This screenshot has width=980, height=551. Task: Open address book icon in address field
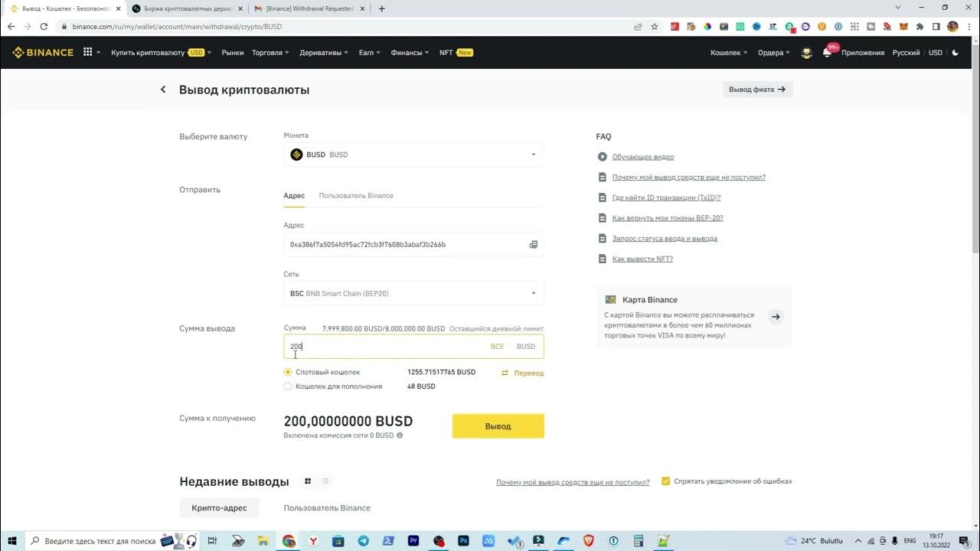pyautogui.click(x=534, y=245)
